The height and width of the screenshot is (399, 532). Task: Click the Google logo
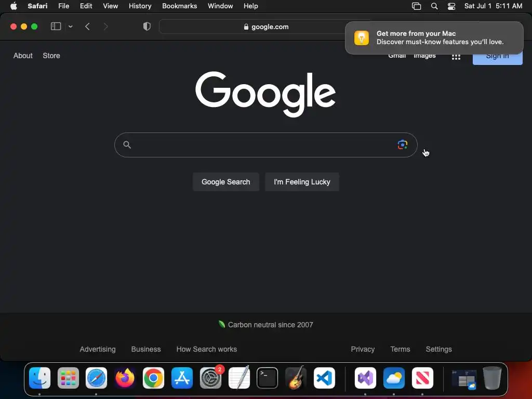coord(265,94)
